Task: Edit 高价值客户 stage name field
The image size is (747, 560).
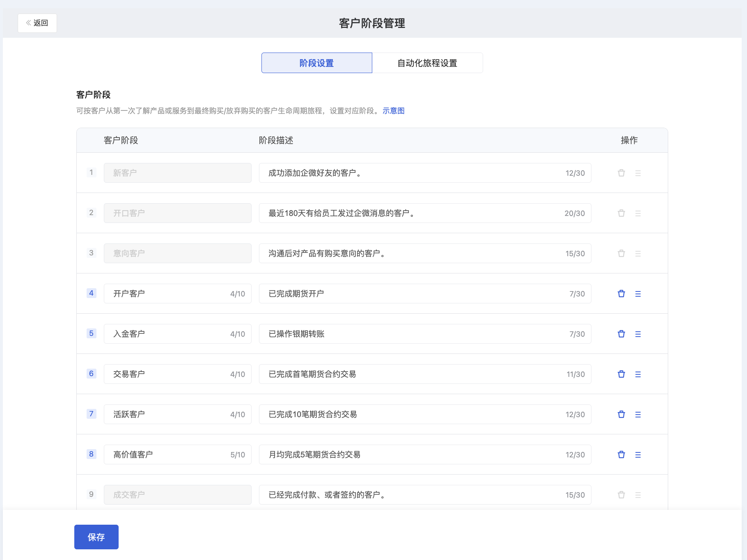Action: [178, 454]
